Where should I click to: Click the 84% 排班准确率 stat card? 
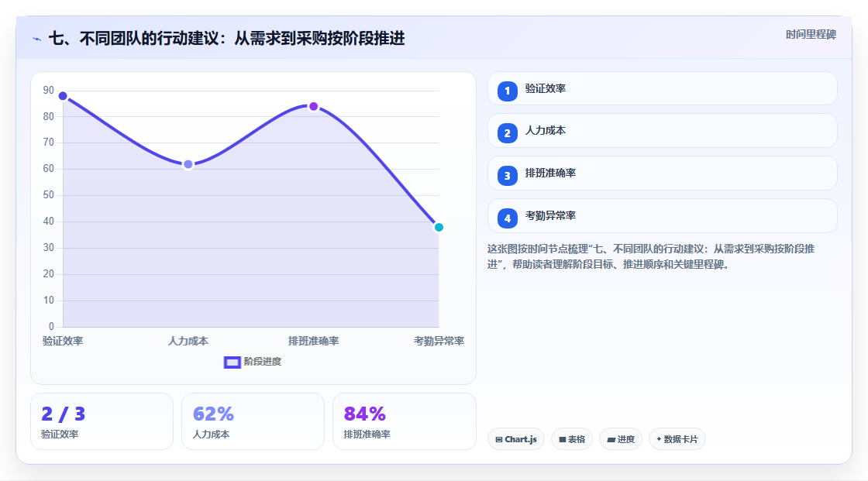[404, 421]
